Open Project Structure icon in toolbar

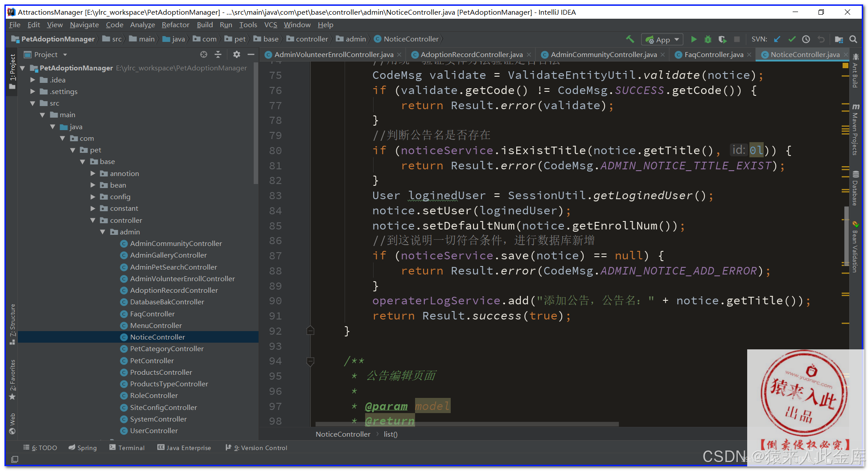[839, 39]
